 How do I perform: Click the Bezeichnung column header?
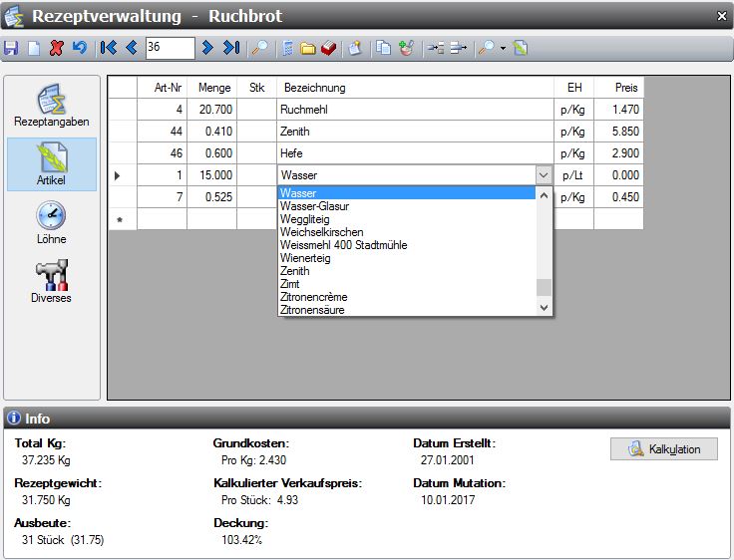pos(414,88)
